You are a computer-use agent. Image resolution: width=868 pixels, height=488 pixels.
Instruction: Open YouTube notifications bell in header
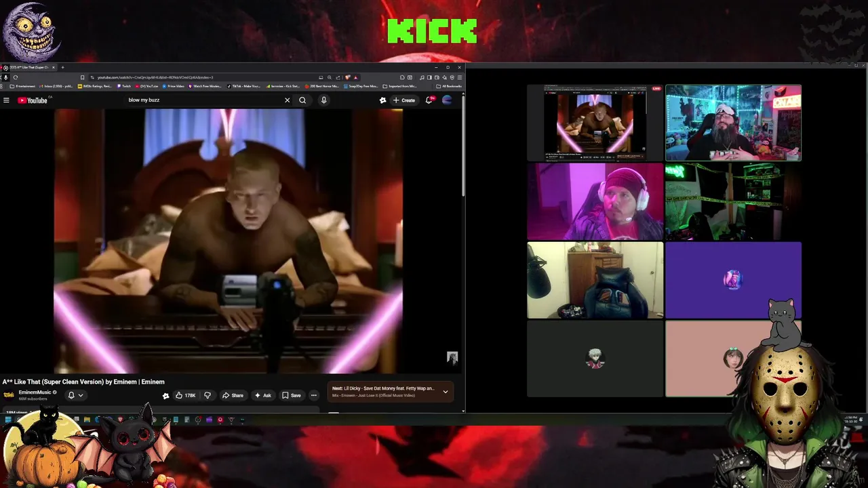[429, 100]
